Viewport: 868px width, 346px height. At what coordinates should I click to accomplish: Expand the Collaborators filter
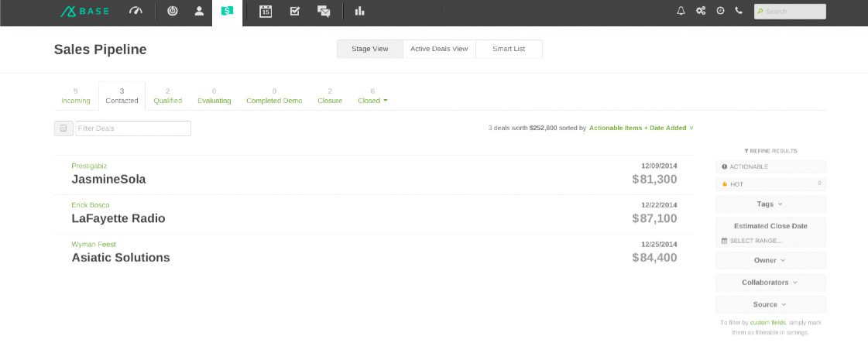pos(770,283)
